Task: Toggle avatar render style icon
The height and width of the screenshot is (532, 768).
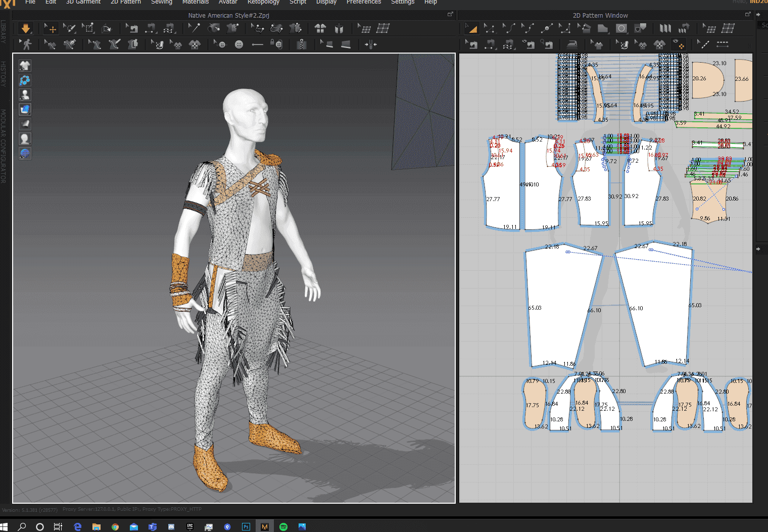Action: point(25,138)
